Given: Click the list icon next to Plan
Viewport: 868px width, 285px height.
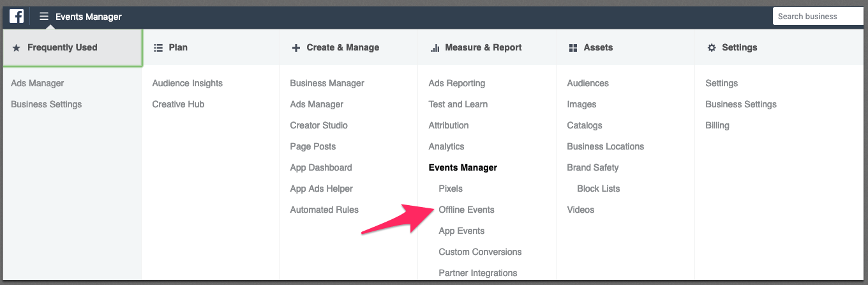Looking at the screenshot, I should coord(158,47).
